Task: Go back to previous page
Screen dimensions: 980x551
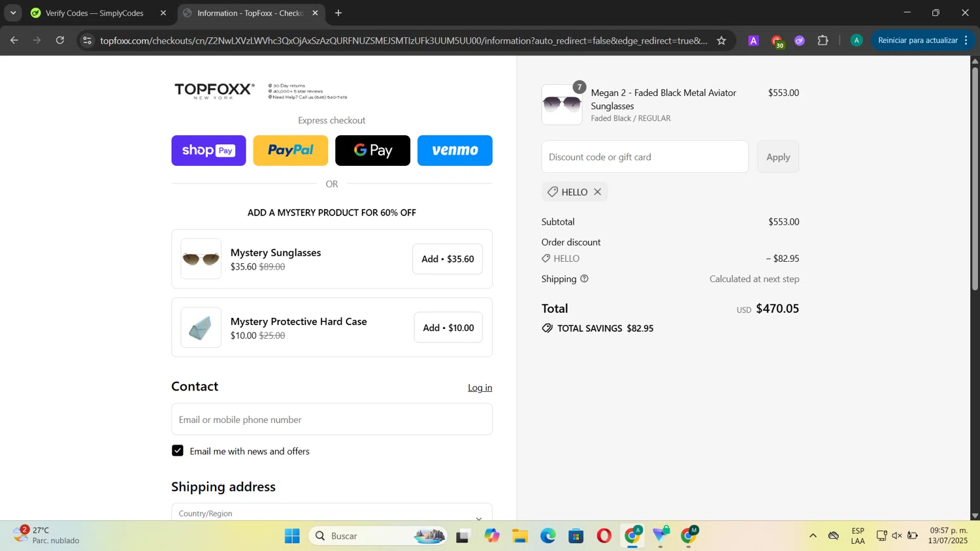Action: click(14, 40)
